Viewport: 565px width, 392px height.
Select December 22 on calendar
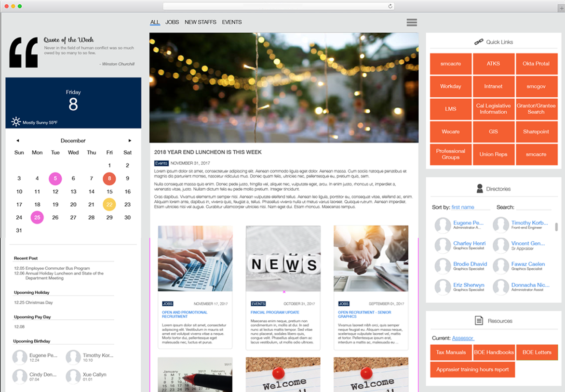[x=109, y=205]
